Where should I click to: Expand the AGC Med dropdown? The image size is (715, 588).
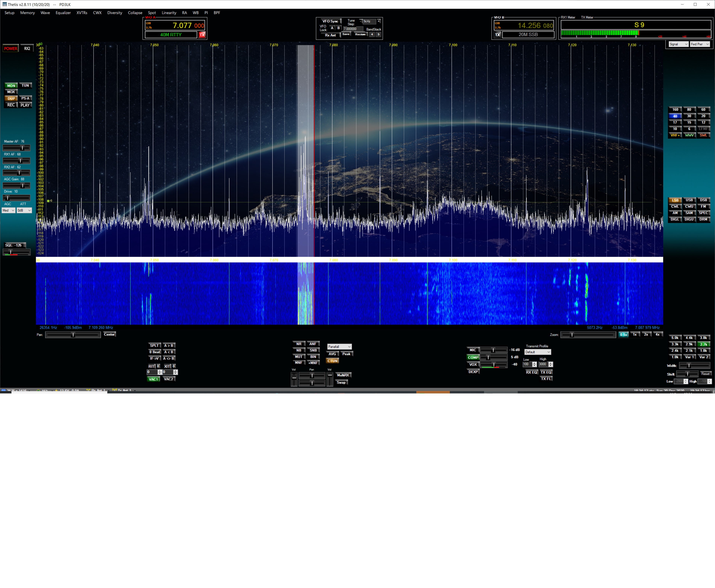(8, 211)
